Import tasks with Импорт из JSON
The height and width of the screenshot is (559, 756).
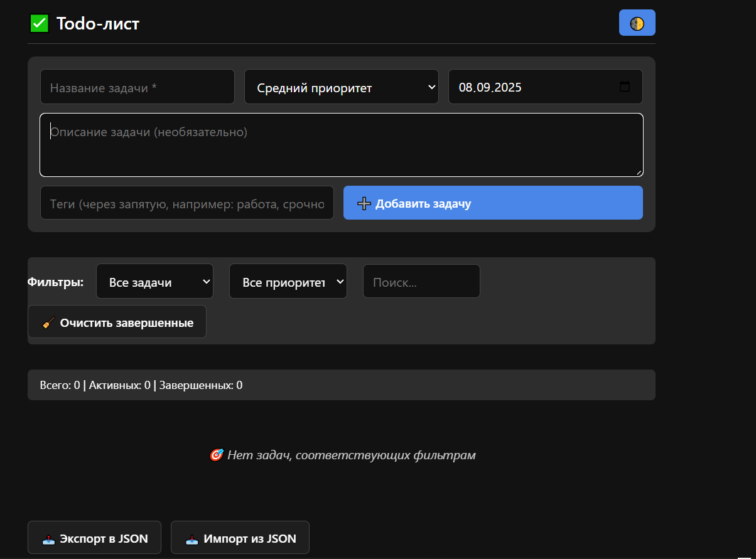240,538
